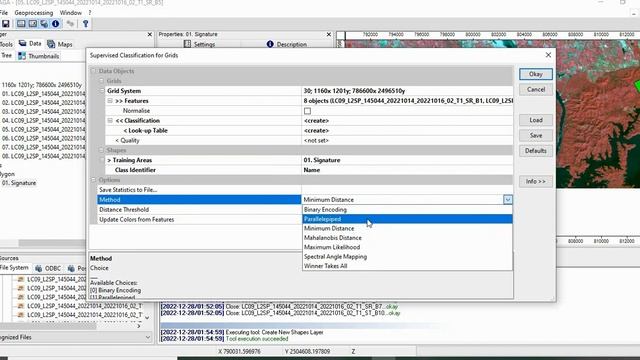Click the Training Areas value 01. Signature
The width and height of the screenshot is (640, 360).
322,160
